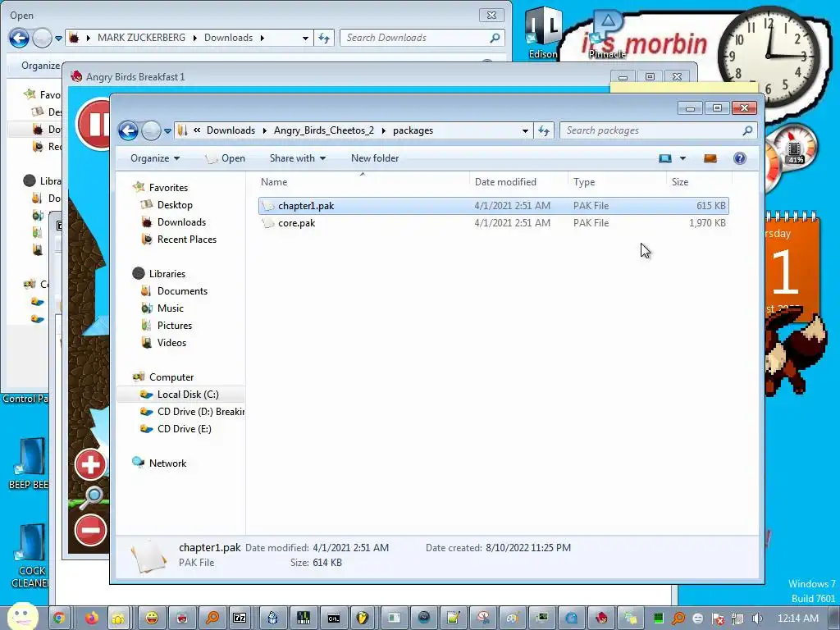840x630 pixels.
Task: Open Favorites in packages navigation pane
Action: click(x=161, y=188)
